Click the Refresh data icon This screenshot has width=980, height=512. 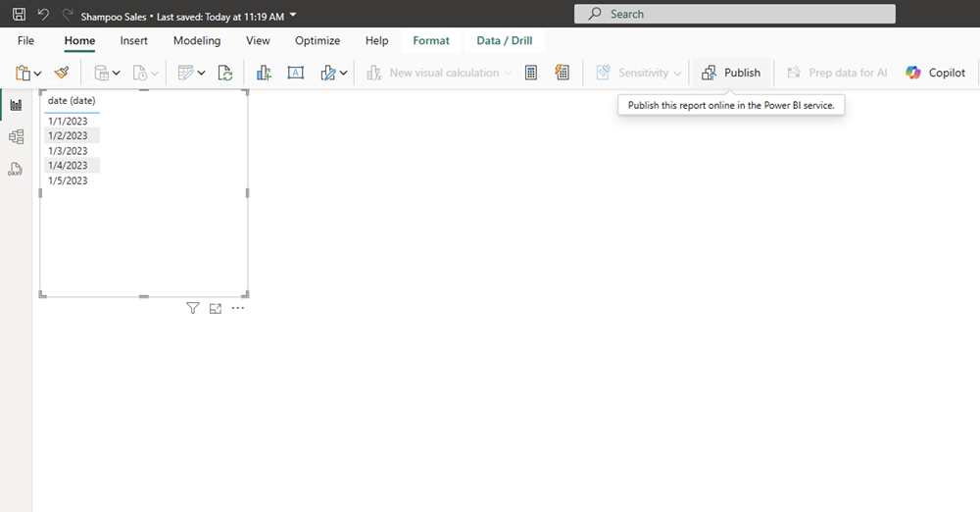click(x=225, y=73)
